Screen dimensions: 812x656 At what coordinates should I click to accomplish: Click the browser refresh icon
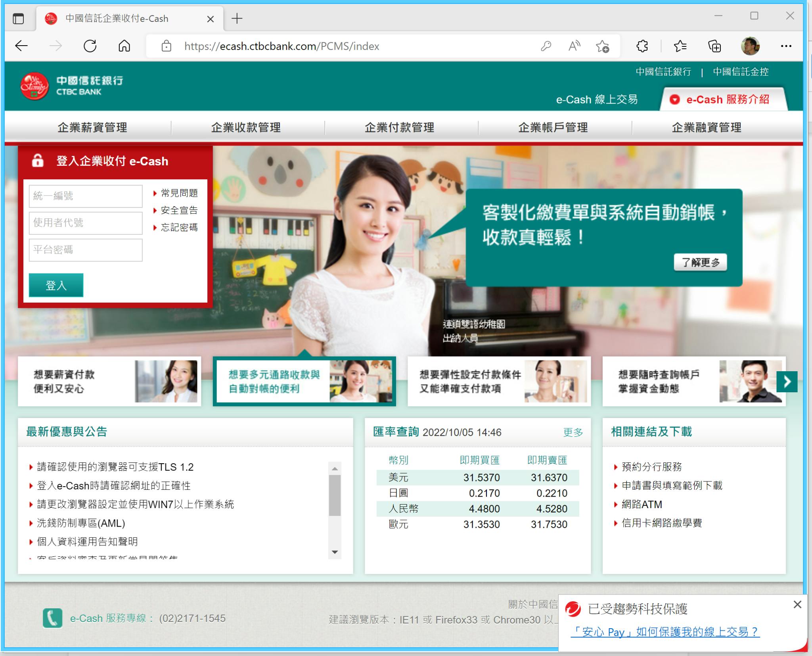(x=90, y=46)
